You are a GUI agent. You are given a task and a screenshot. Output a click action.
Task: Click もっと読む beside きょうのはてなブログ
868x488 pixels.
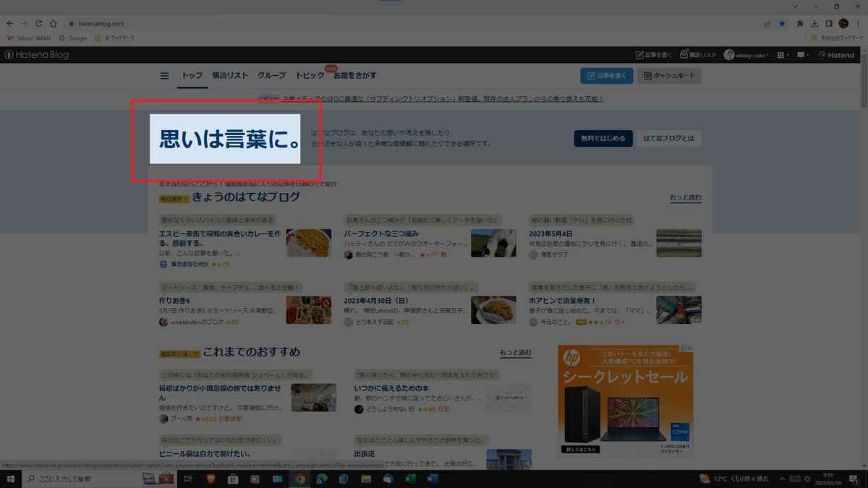coord(685,197)
